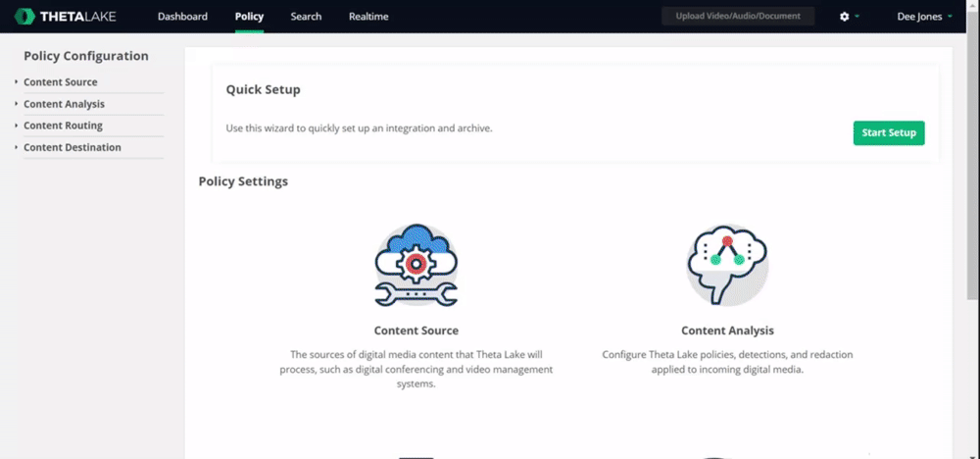Image resolution: width=980 pixels, height=459 pixels.
Task: Click the Quick Setup heading
Action: [x=263, y=89]
